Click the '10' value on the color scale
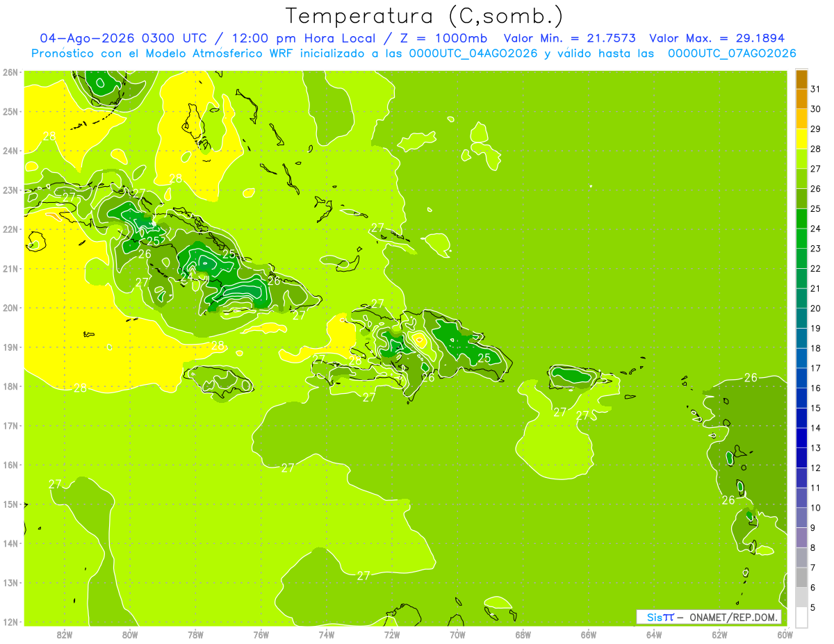Viewport: 834px width, 644px height. pyautogui.click(x=815, y=508)
